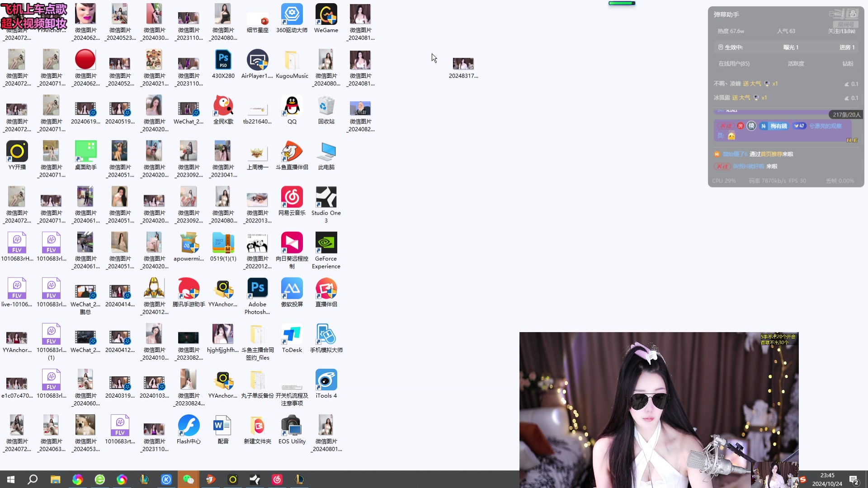868x488 pixels.
Task: Select the hjghfjjghfh... image file
Action: tap(223, 338)
